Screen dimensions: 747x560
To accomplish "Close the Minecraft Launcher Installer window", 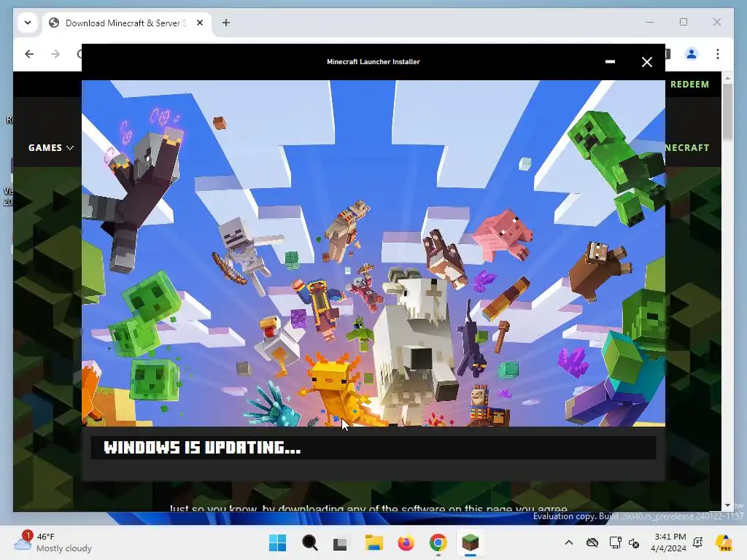I will pos(646,62).
